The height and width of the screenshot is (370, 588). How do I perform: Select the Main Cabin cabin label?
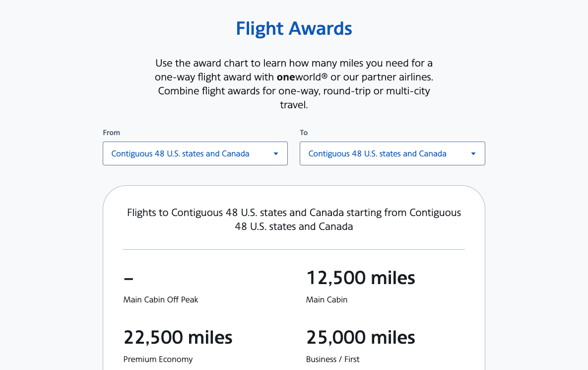(327, 299)
